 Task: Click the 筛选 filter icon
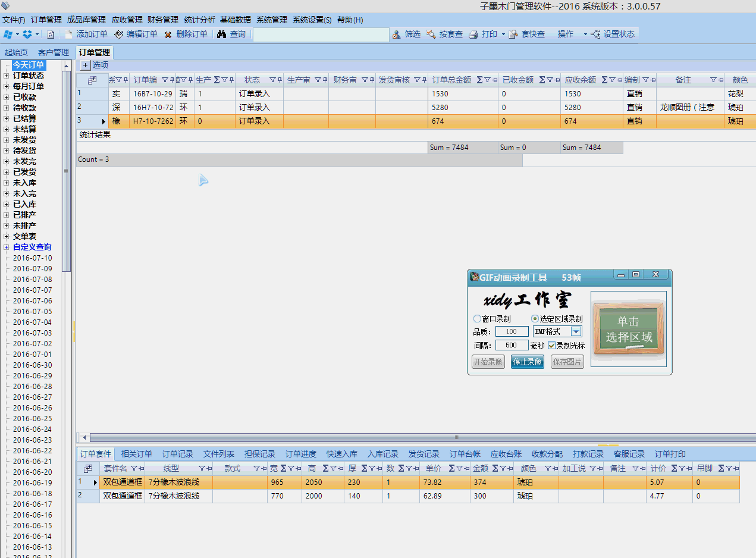pos(397,35)
